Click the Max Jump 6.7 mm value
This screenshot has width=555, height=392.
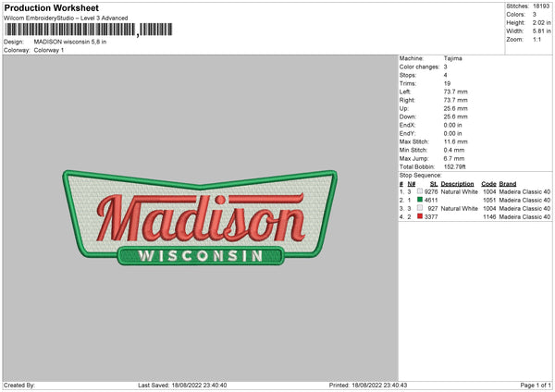pos(454,158)
